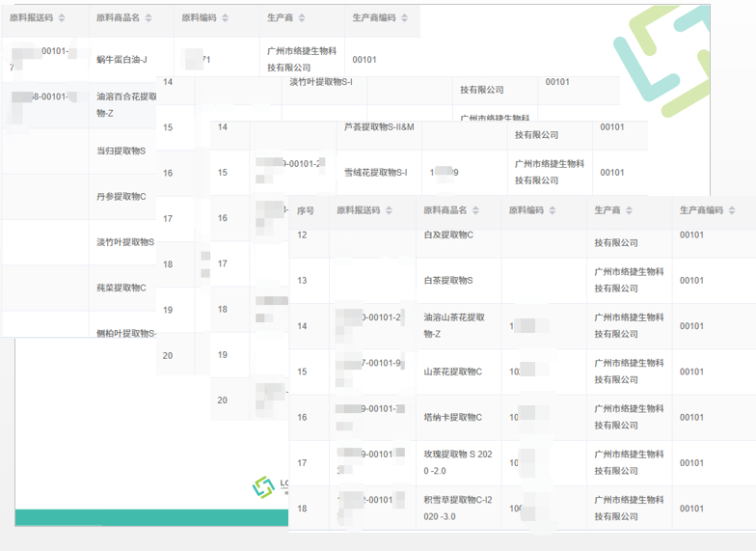
Task: Sort front table by 原料商品名 arrows
Action: point(476,210)
